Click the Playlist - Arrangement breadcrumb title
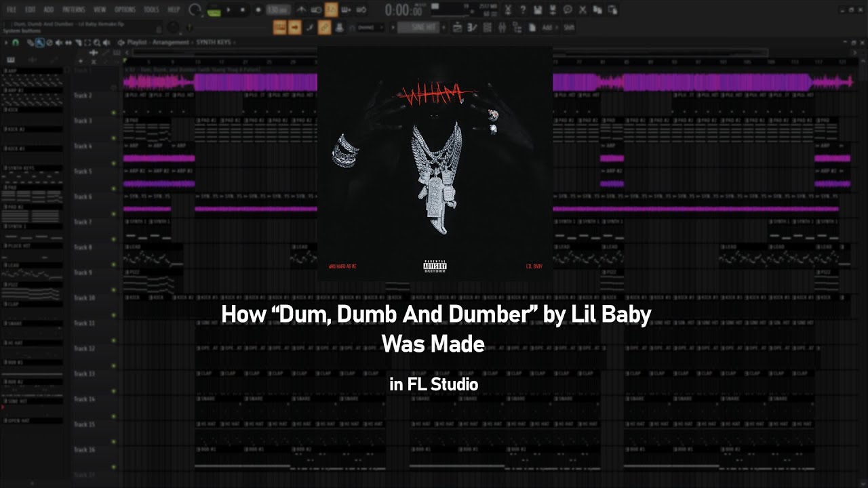Screen dimensions: 868x488 (x=158, y=42)
